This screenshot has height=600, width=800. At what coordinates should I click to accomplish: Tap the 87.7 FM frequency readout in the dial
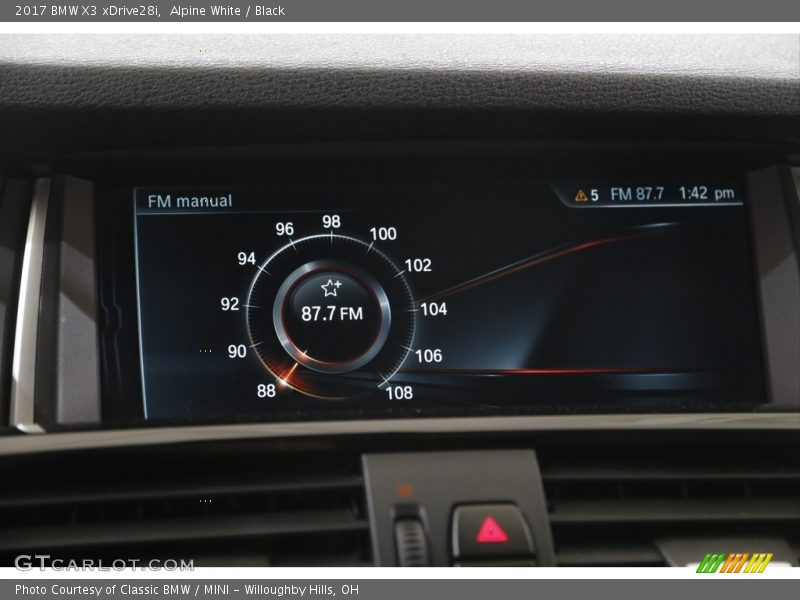tap(332, 313)
